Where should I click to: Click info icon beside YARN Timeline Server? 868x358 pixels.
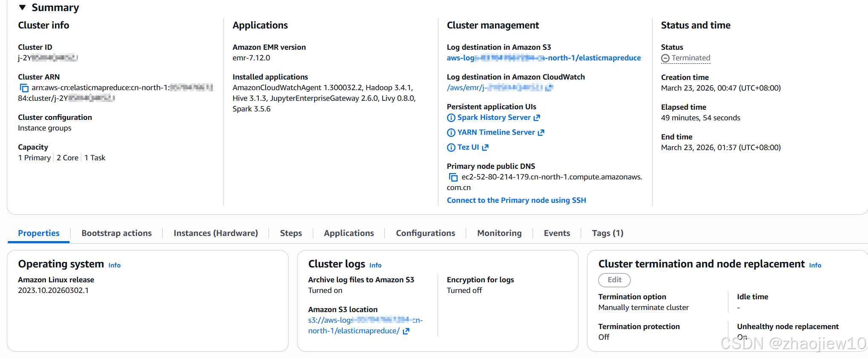(x=451, y=133)
